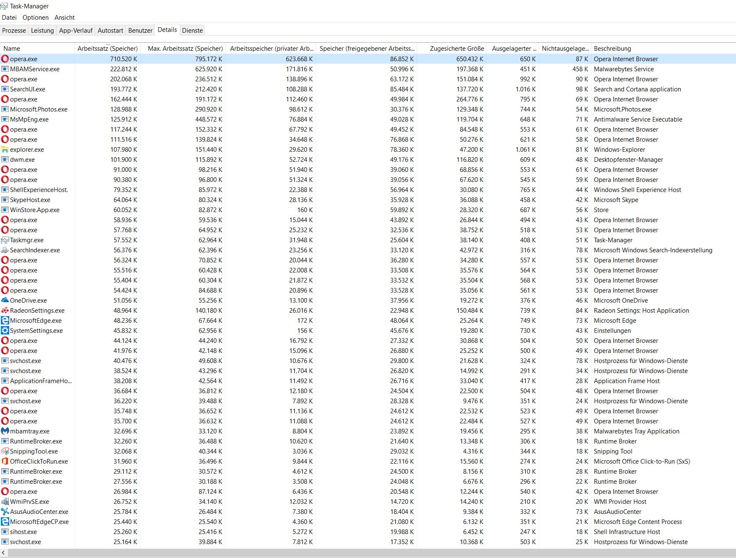The image size is (736, 560).
Task: Click the Nichtausgelage... column header
Action: click(565, 49)
